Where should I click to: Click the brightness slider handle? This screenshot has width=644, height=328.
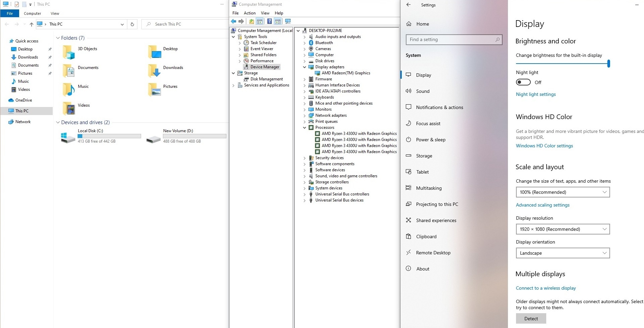(x=608, y=64)
